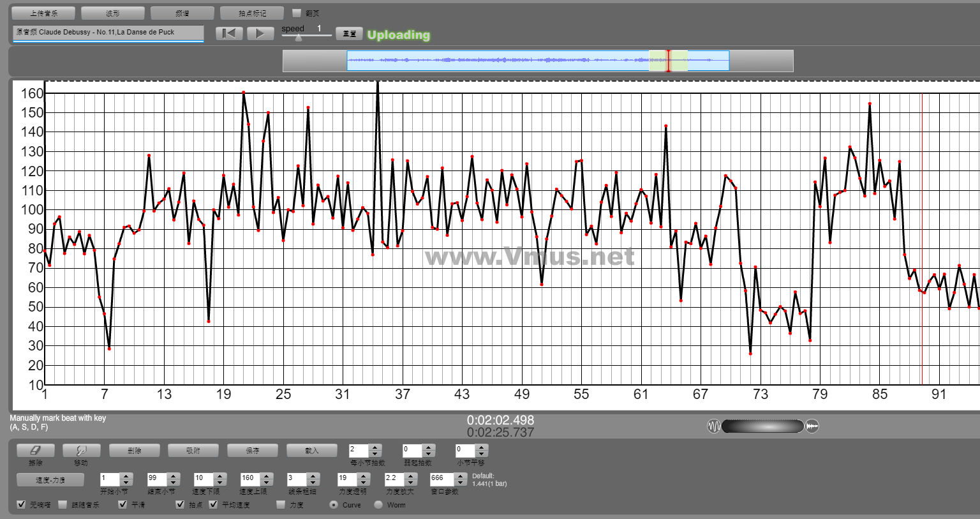Select the move (移动) tool icon
The width and height of the screenshot is (980, 519).
coord(80,451)
